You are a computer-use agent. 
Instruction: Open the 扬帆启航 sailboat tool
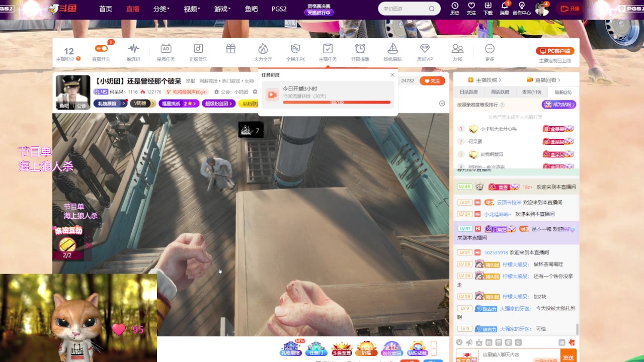[392, 52]
